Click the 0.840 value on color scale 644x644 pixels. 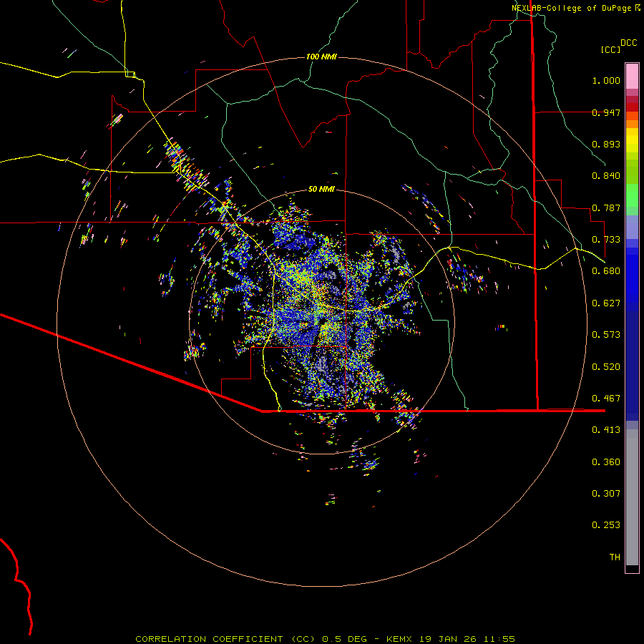[x=606, y=176]
